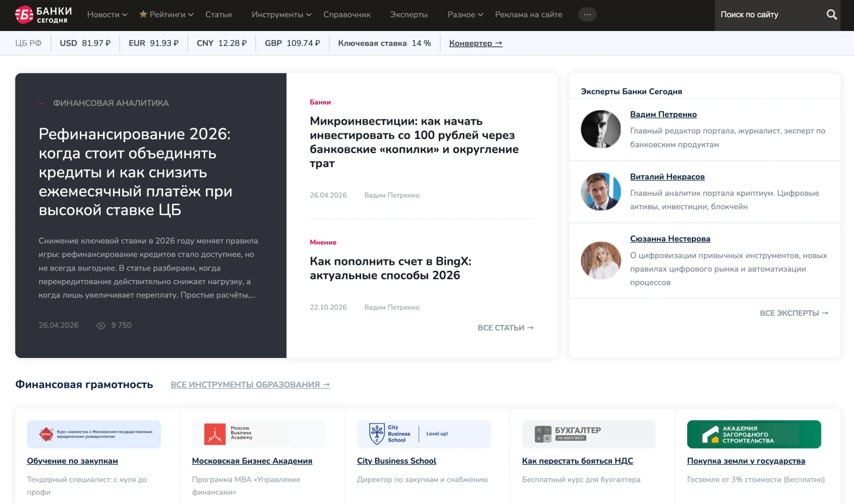
Task: Open Виталий Некрасов's avatar photo
Action: tap(600, 191)
